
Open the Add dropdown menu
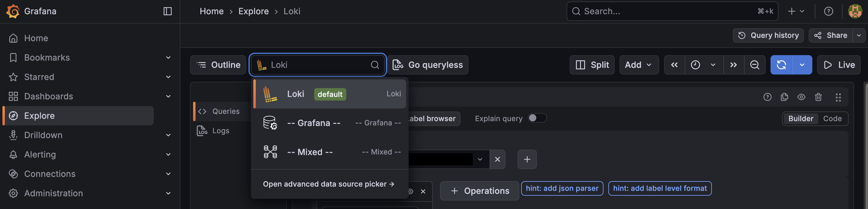(639, 65)
